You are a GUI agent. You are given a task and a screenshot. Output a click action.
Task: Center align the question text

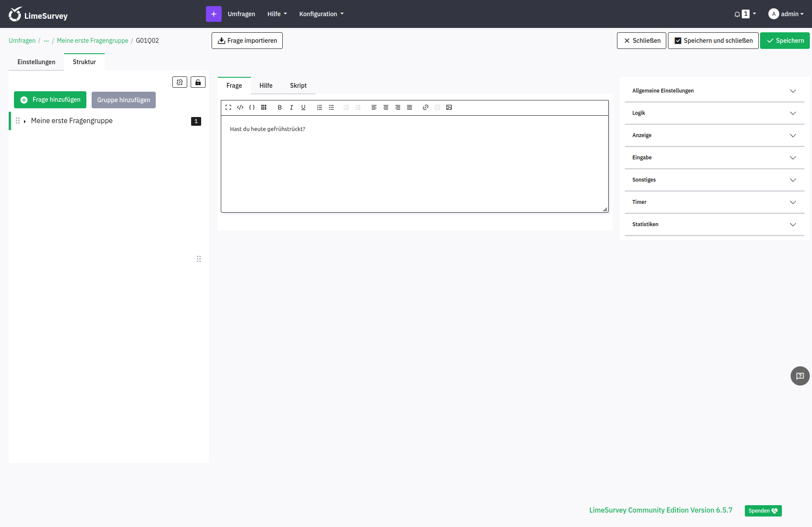tap(386, 107)
